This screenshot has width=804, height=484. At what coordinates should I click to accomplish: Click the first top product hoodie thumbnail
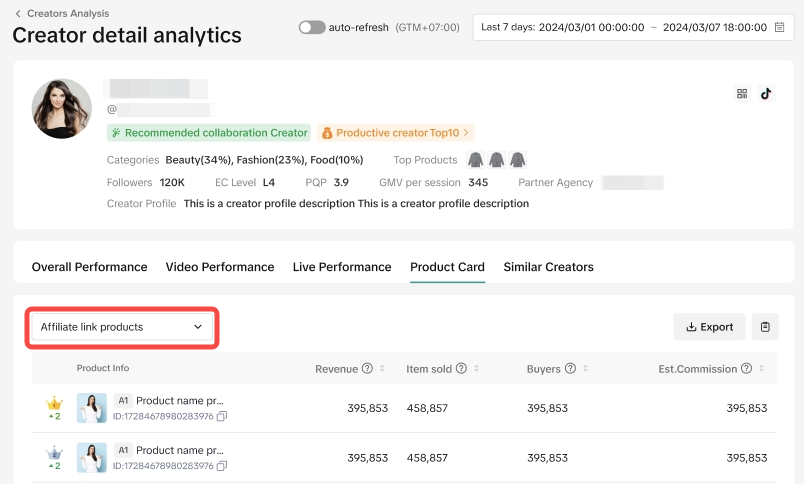pyautogui.click(x=476, y=160)
